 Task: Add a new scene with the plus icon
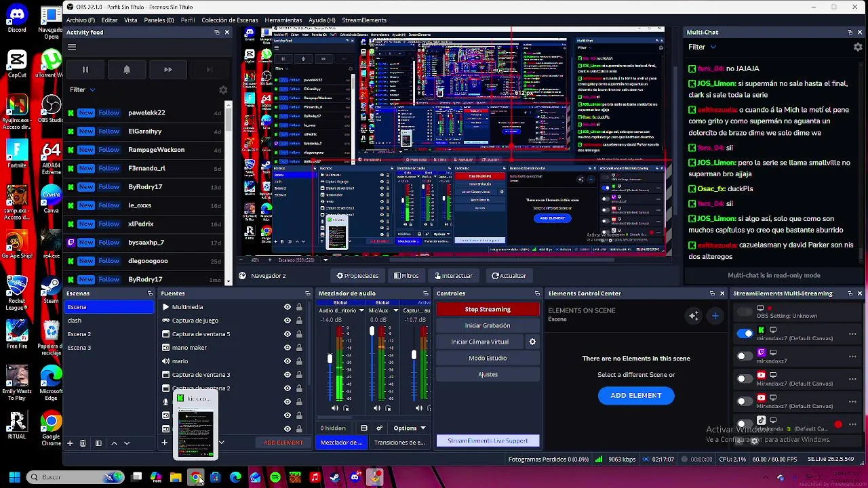click(x=69, y=443)
